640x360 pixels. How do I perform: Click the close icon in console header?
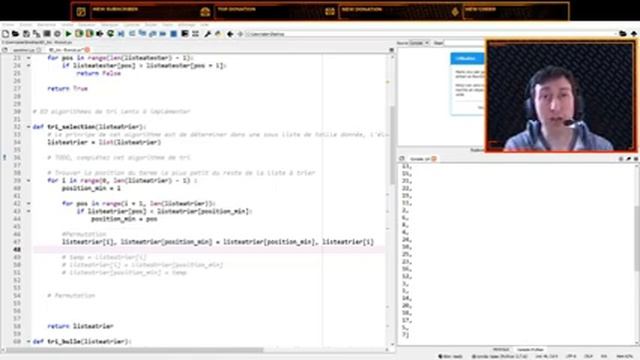pos(636,159)
